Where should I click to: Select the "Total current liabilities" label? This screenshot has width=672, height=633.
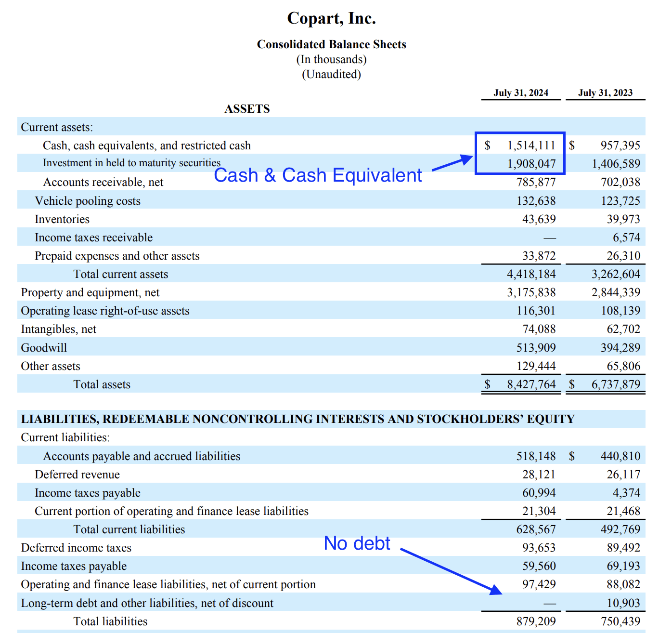point(129,529)
